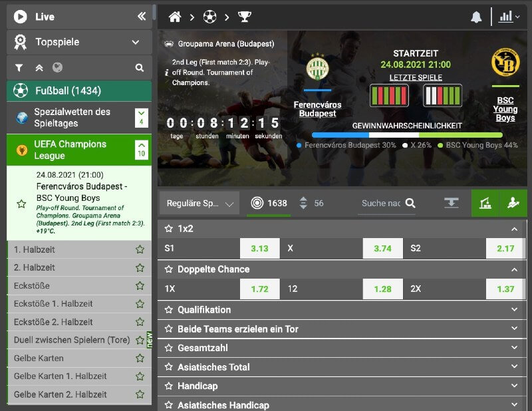Viewport: 532px width, 411px height.
Task: Bet on 2X at odds 1.37
Action: point(505,289)
